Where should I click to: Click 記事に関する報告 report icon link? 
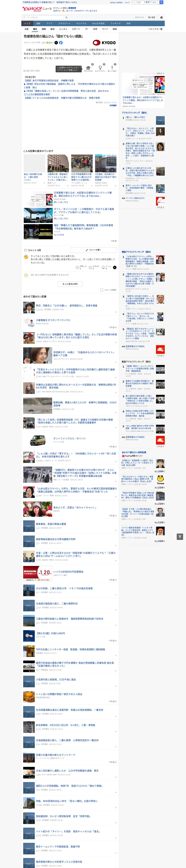(x=32, y=71)
